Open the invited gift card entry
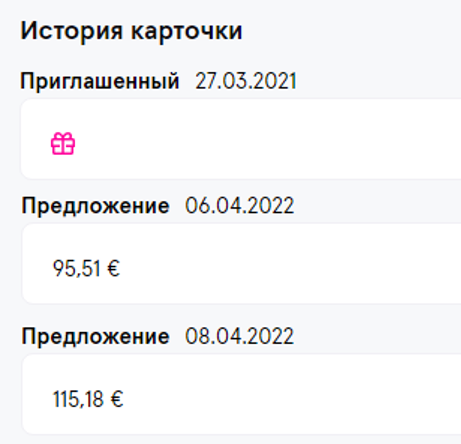 (241, 139)
